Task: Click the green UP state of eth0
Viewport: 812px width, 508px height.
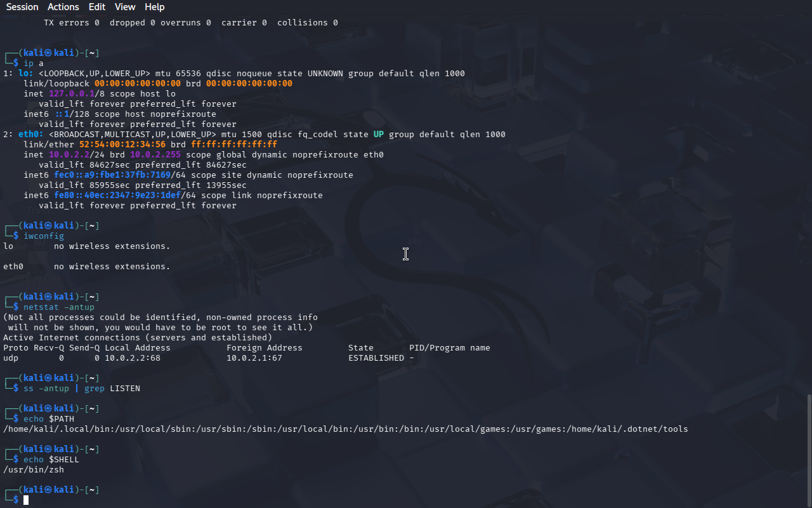Action: 379,134
